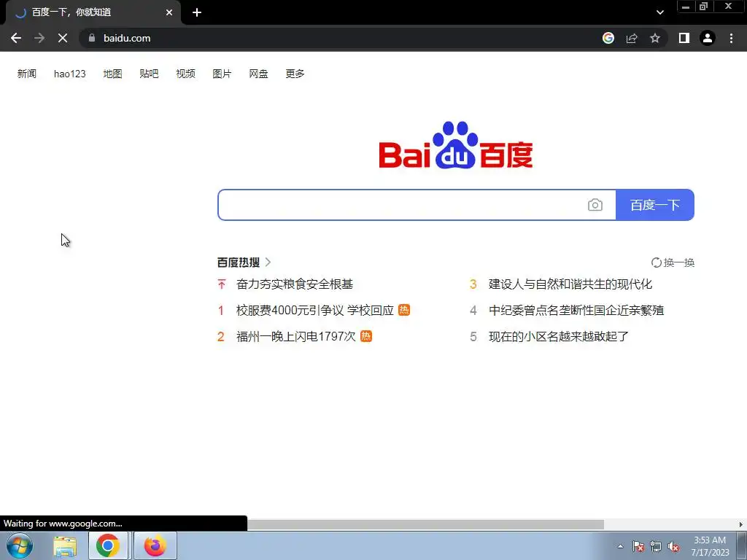Screen dimensions: 747x560
Task: Open headline 现在的小区名越来越敢起了
Action: (559, 337)
